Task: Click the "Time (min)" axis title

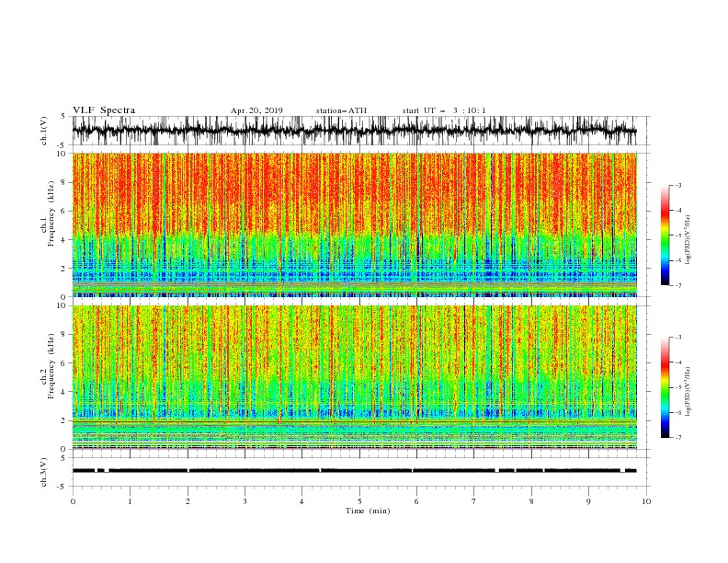Action: pos(368,511)
